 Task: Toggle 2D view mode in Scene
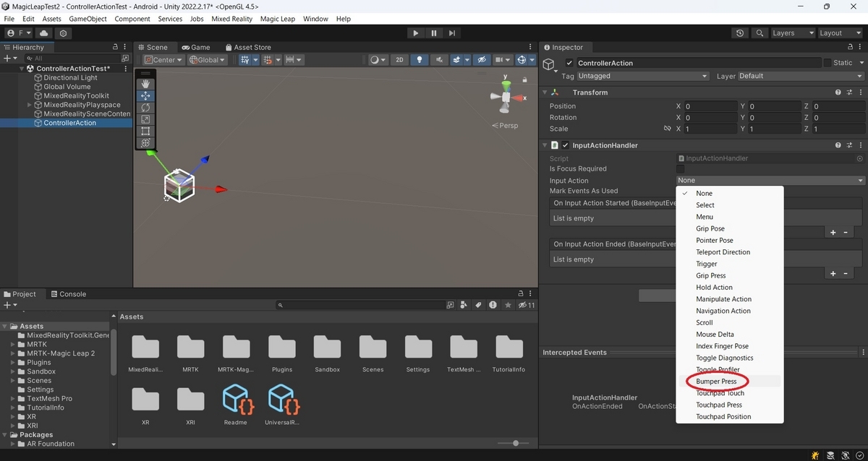[x=399, y=60]
